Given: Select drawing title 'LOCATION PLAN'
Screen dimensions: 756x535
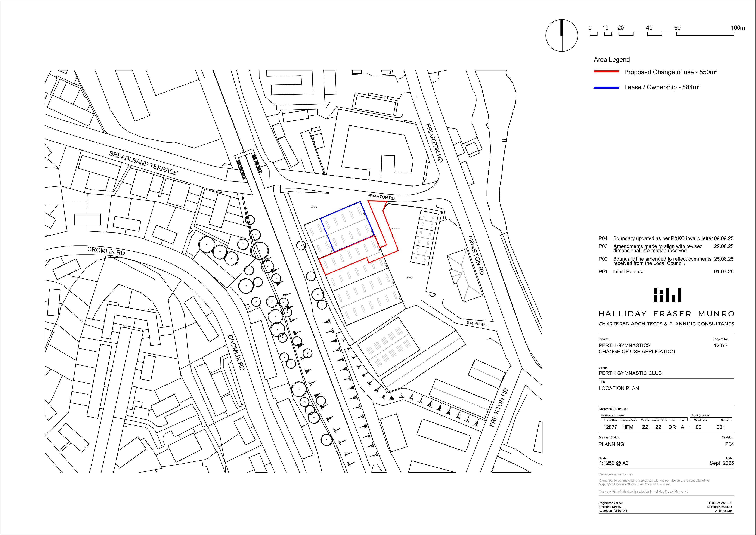Looking at the screenshot, I should coord(618,388).
